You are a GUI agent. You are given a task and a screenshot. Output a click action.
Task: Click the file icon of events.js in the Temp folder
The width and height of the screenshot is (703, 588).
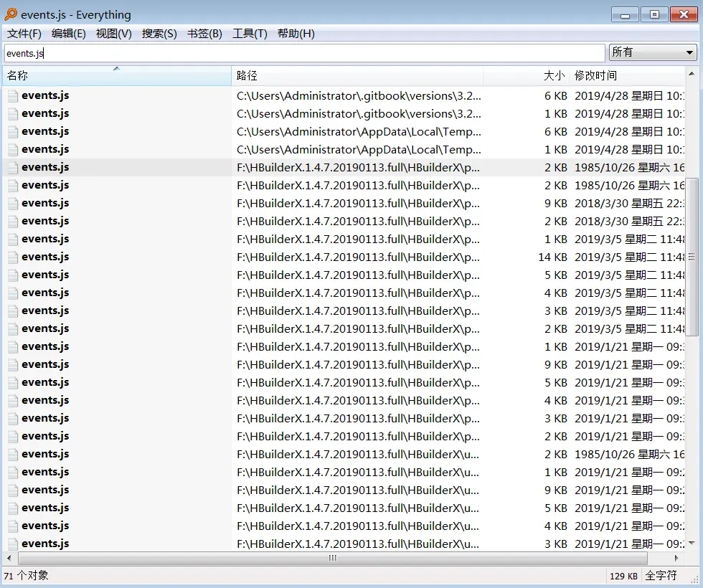[x=13, y=131]
